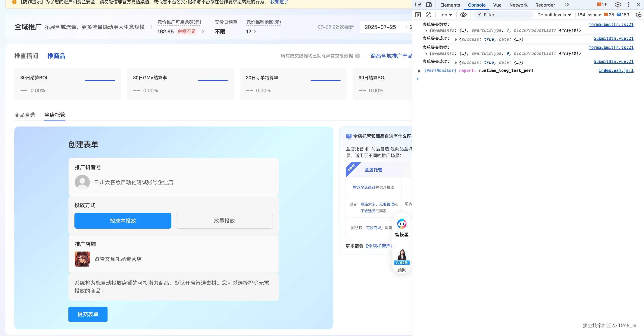Click the inspect element picker icon

(x=418, y=5)
